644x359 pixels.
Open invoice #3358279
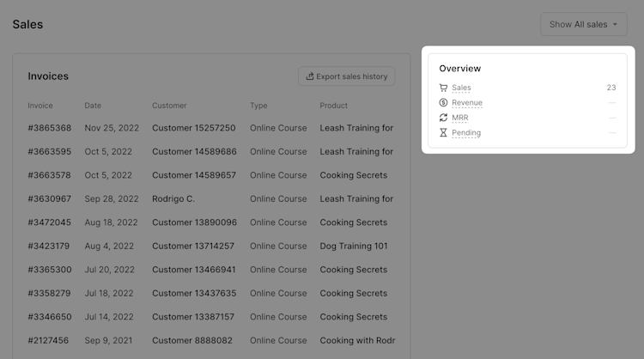[49, 293]
